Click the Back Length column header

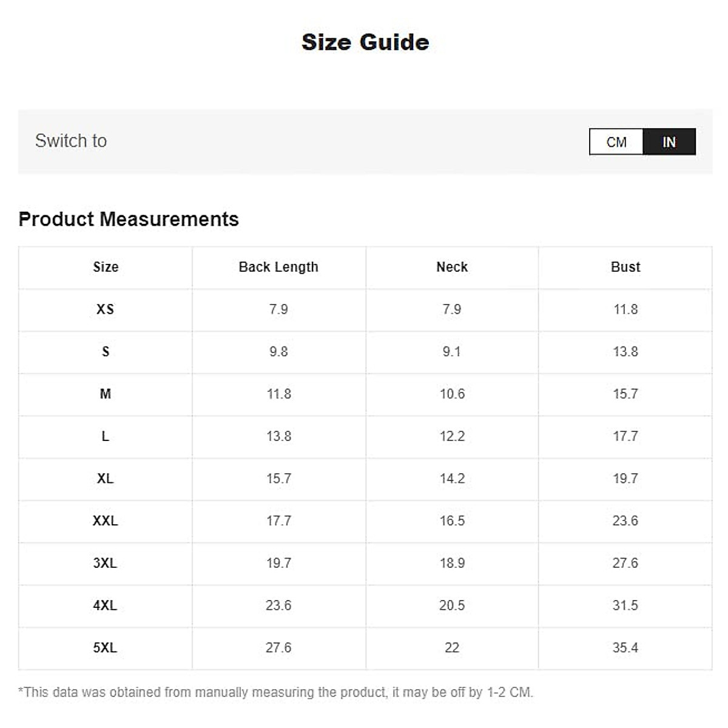278,267
